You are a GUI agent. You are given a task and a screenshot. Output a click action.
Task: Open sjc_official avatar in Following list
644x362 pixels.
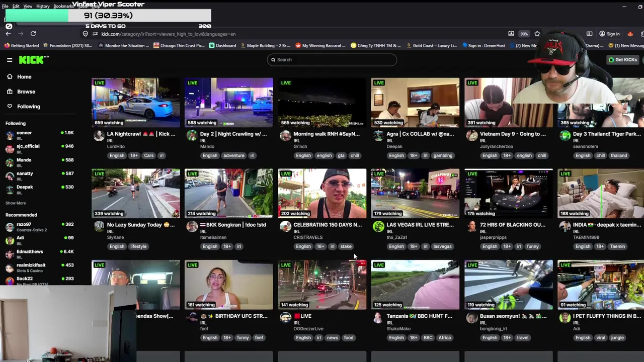click(x=10, y=149)
